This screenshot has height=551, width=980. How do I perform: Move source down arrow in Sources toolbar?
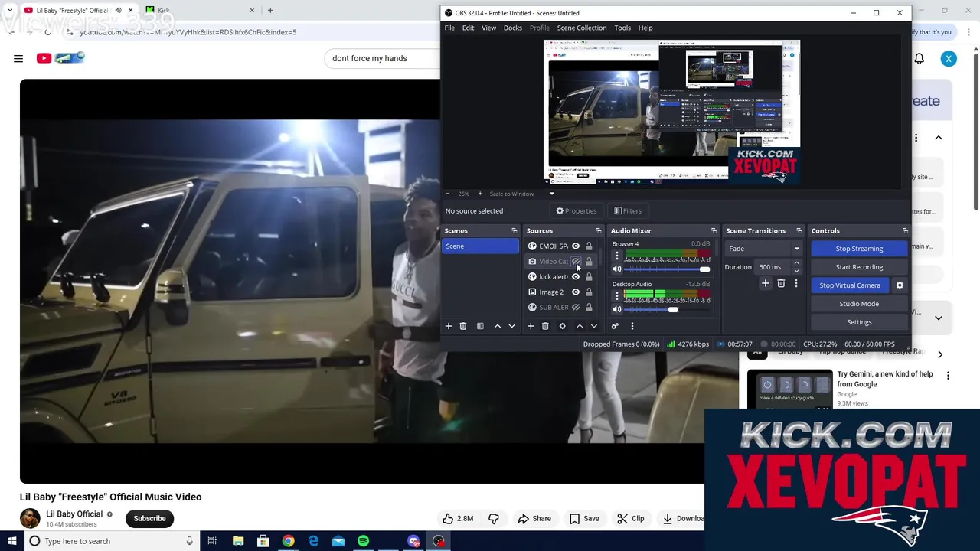[x=594, y=326]
